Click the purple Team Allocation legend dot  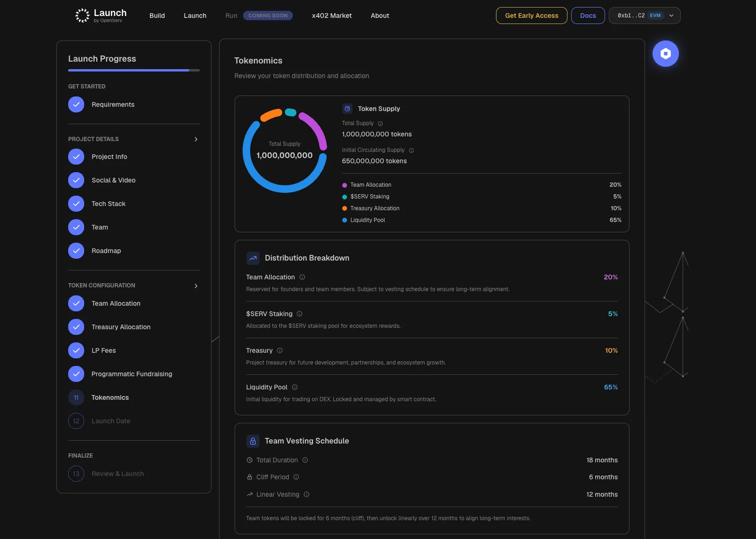click(345, 185)
